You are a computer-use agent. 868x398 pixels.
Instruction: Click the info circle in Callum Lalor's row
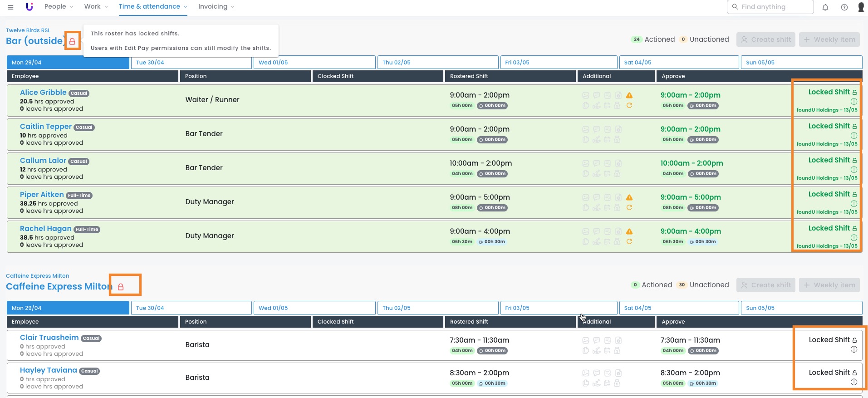pos(854,169)
